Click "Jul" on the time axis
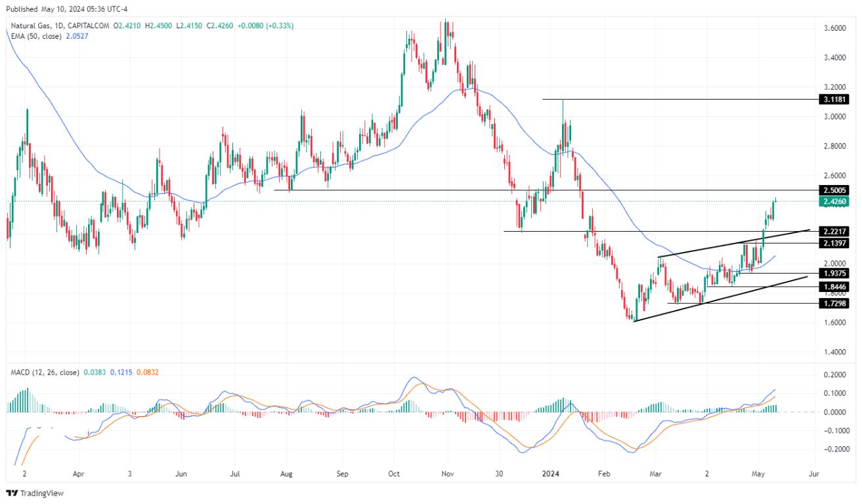 235,472
